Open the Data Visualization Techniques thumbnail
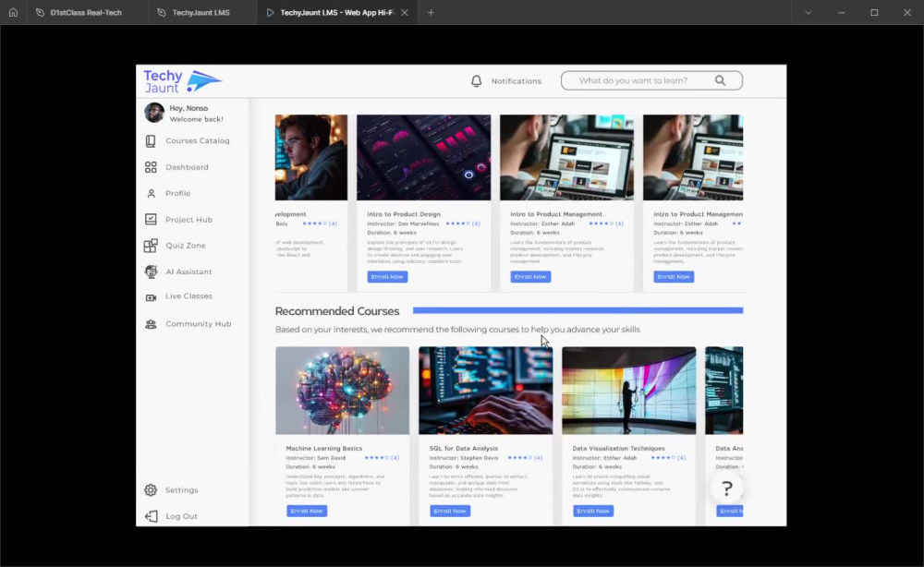 pyautogui.click(x=628, y=391)
